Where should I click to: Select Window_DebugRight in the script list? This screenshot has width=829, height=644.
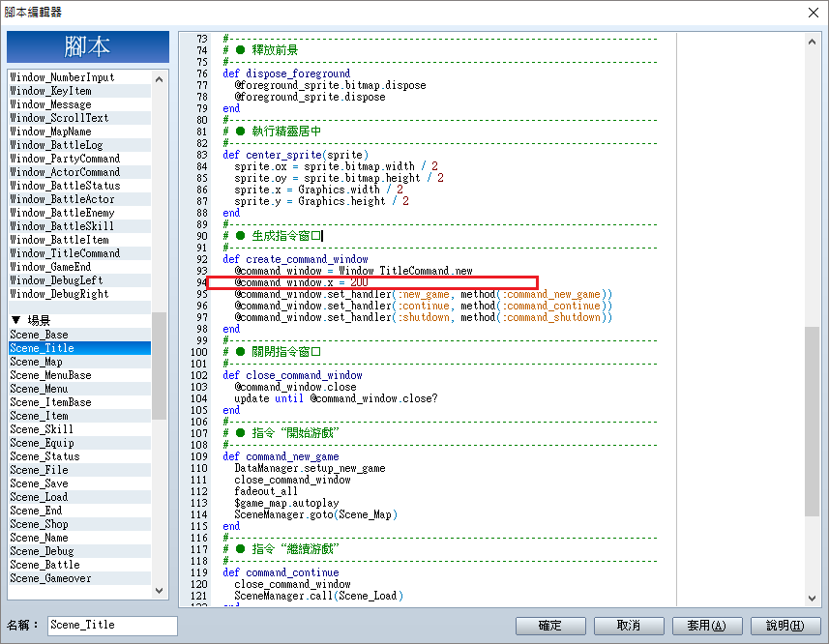[x=80, y=294]
